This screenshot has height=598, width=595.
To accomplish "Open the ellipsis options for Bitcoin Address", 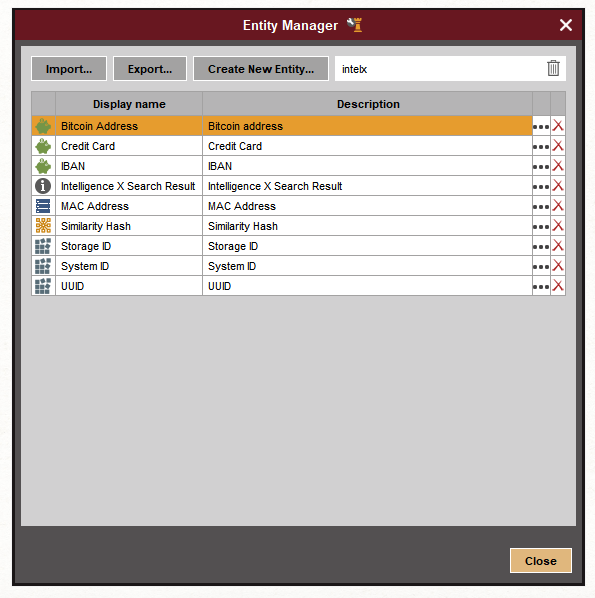I will [x=541, y=126].
